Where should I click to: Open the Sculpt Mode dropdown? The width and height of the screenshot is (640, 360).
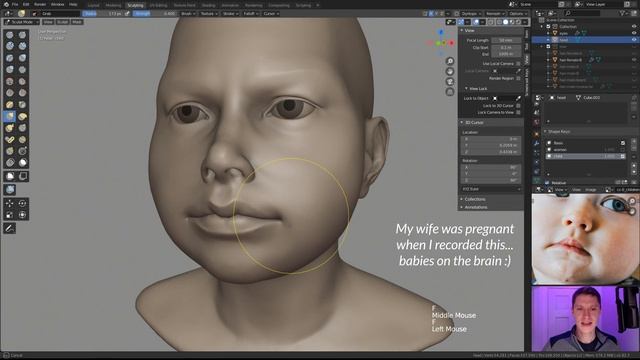click(22, 22)
